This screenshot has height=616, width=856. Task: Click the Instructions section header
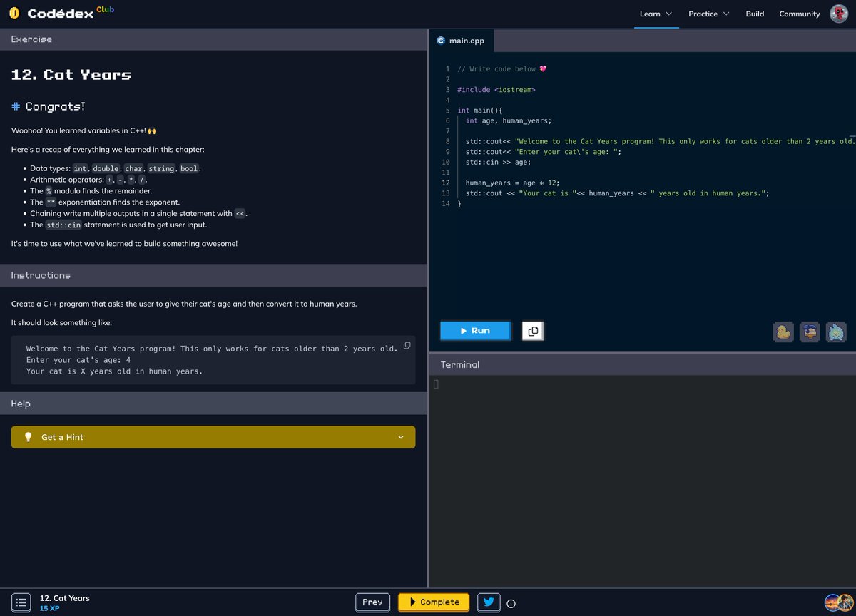point(213,275)
